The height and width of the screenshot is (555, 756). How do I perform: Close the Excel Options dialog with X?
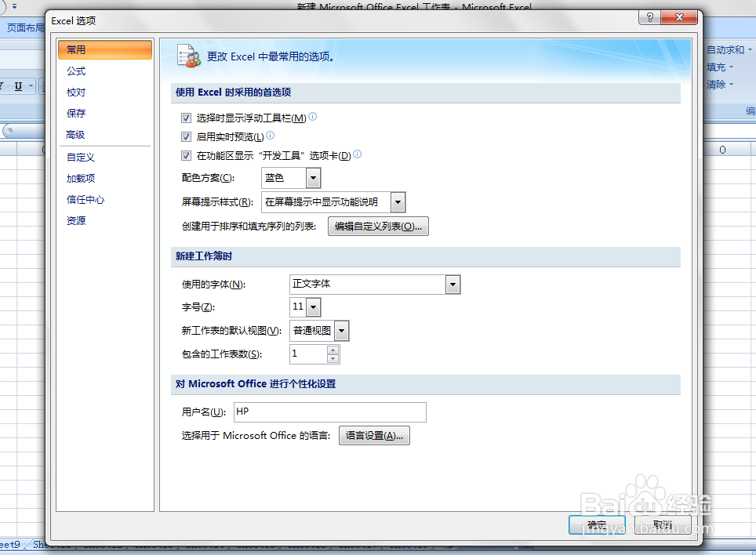point(679,17)
